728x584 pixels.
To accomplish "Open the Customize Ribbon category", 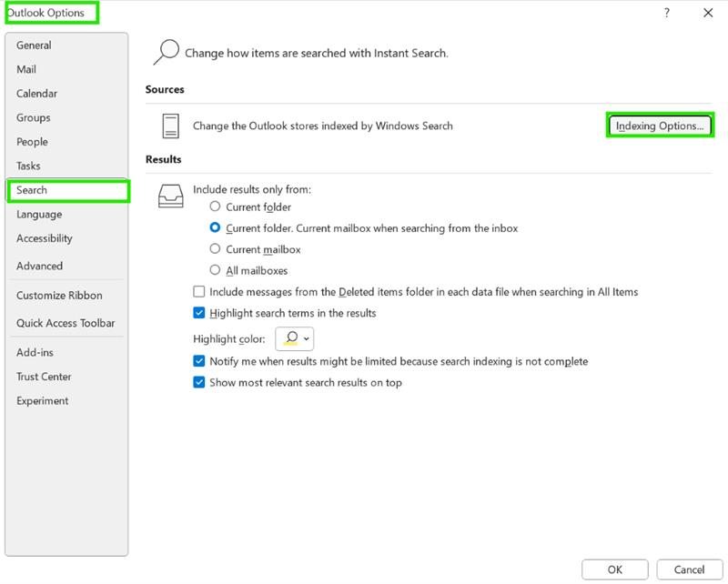I will click(66, 296).
